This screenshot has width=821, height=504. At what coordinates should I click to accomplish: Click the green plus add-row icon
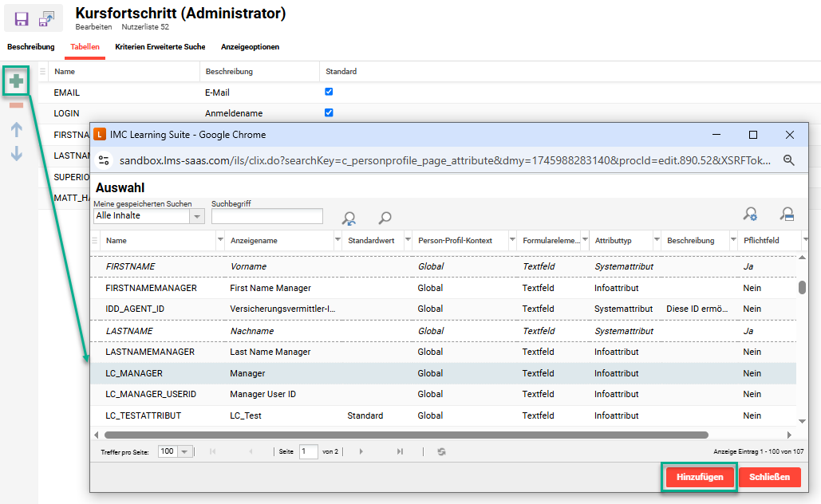coord(16,81)
